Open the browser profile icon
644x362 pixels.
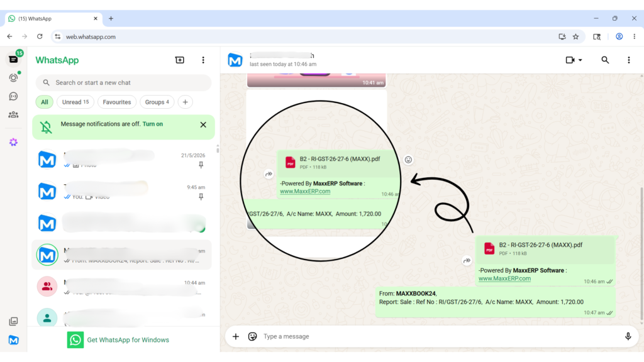pos(619,36)
